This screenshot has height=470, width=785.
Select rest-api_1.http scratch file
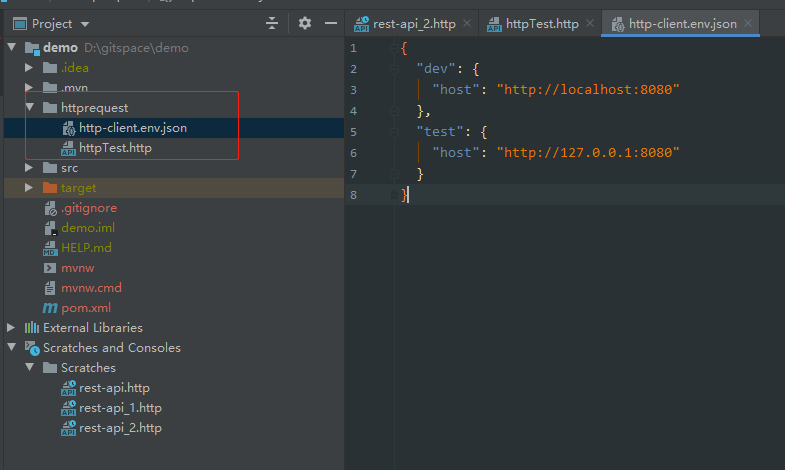click(x=120, y=407)
